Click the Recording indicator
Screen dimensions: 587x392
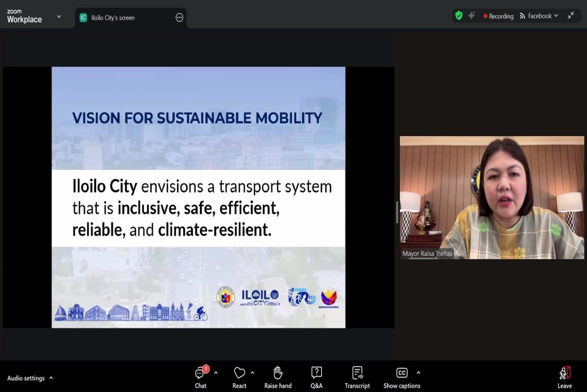click(498, 16)
